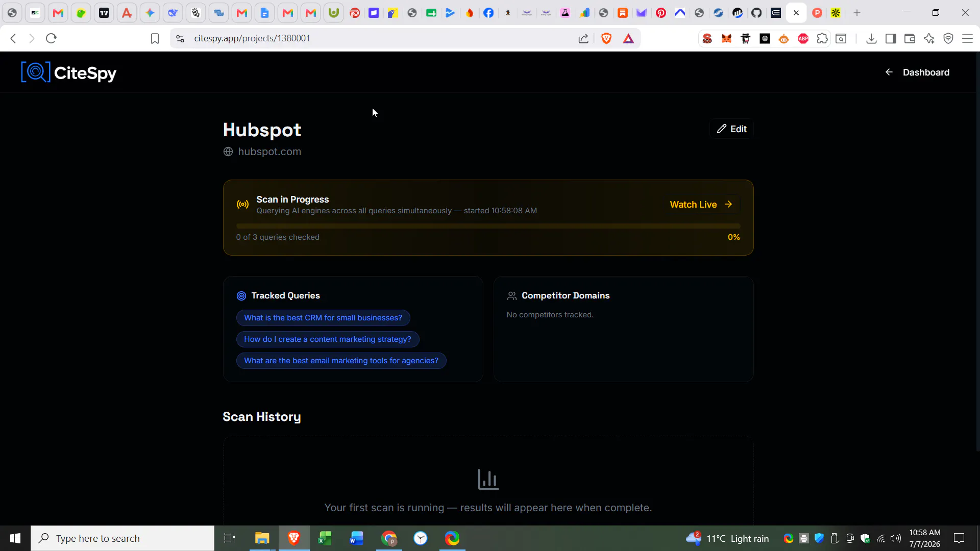
Task: Open a new browser tab
Action: 857,13
